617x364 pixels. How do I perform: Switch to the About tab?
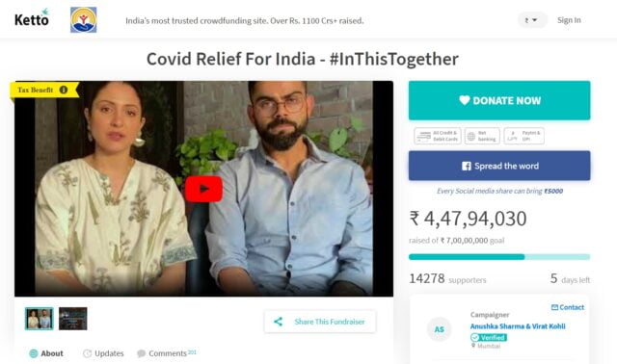point(46,353)
